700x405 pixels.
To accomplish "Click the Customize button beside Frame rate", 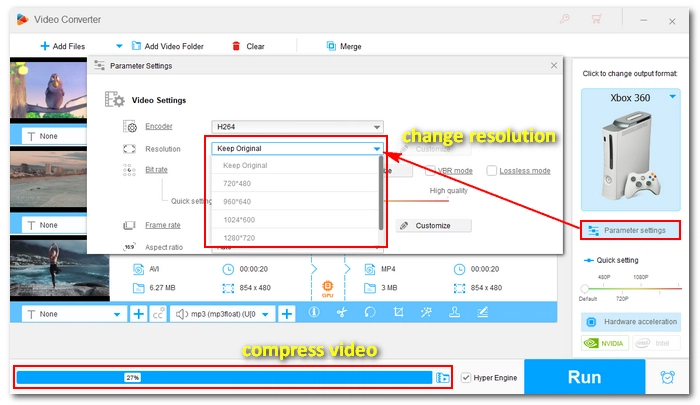I will click(433, 225).
